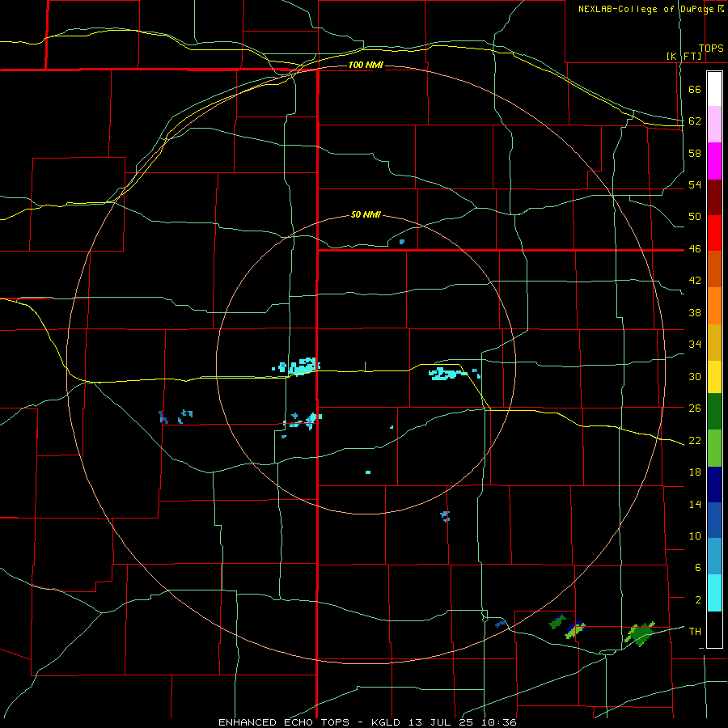Image resolution: width=728 pixels, height=728 pixels.
Task: Select the light pink legend color band
Action: (x=714, y=124)
